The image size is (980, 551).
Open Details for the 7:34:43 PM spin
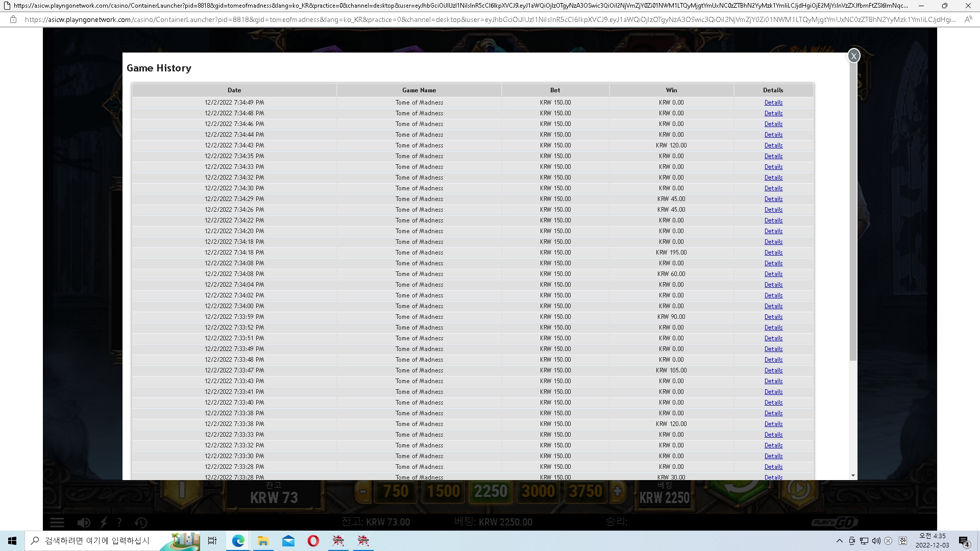(773, 145)
